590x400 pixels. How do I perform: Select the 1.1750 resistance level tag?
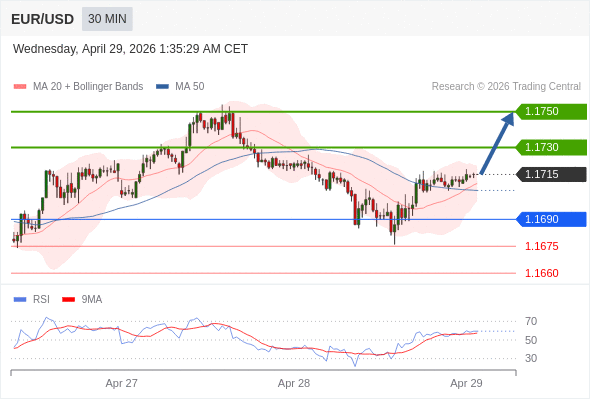click(x=551, y=112)
